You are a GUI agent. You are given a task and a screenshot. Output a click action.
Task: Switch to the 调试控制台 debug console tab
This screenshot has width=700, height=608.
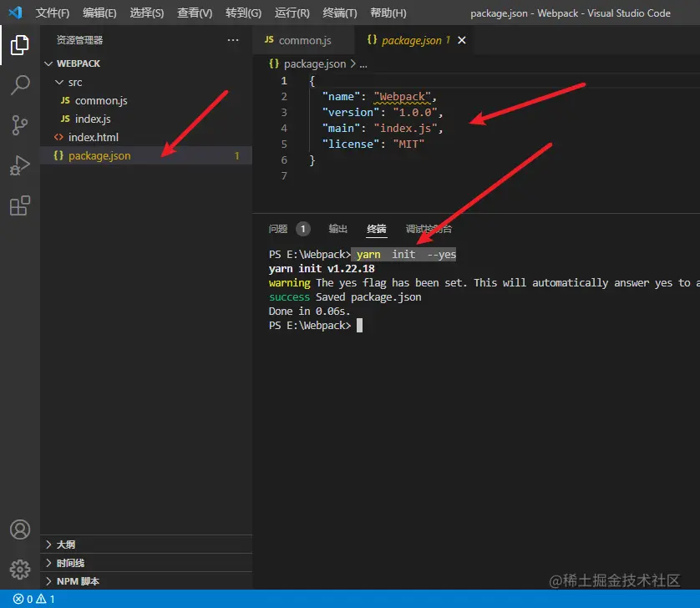(x=429, y=229)
